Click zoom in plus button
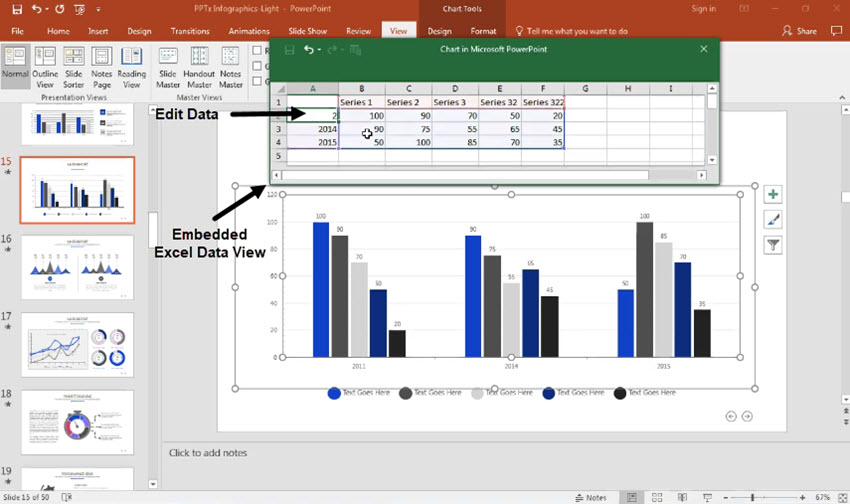 pyautogui.click(x=802, y=497)
